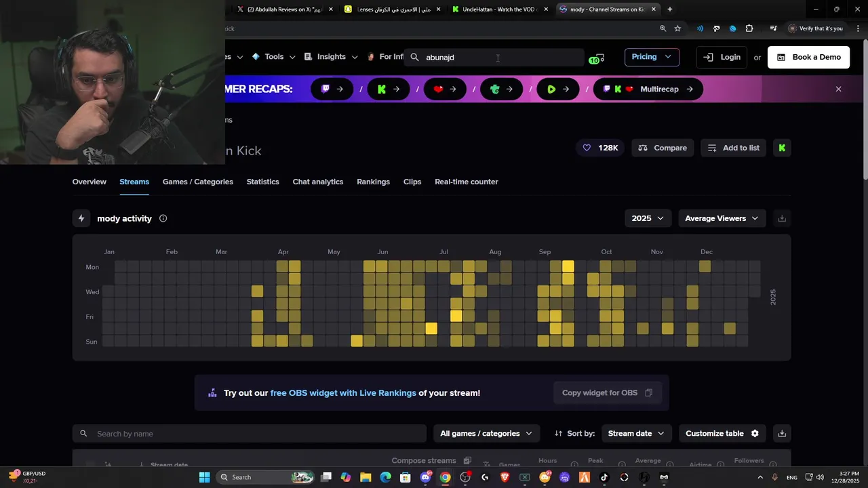Click the Compare button
868x488 pixels.
point(663,148)
